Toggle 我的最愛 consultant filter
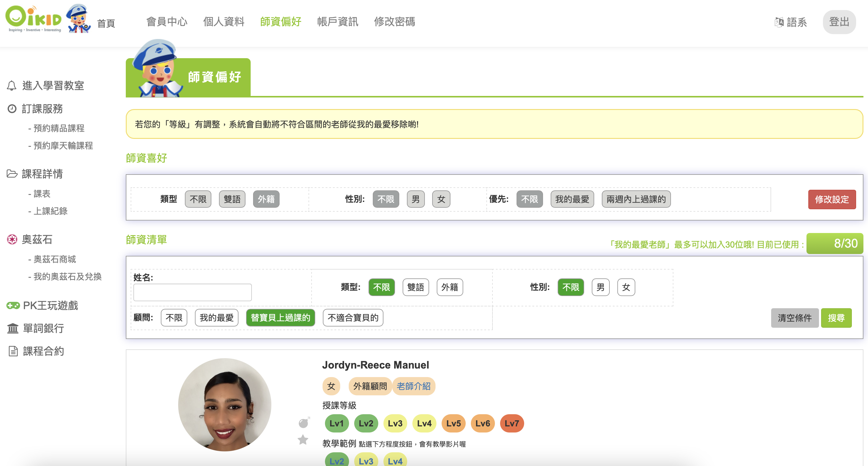Viewport: 868px width, 466px height. 216,318
